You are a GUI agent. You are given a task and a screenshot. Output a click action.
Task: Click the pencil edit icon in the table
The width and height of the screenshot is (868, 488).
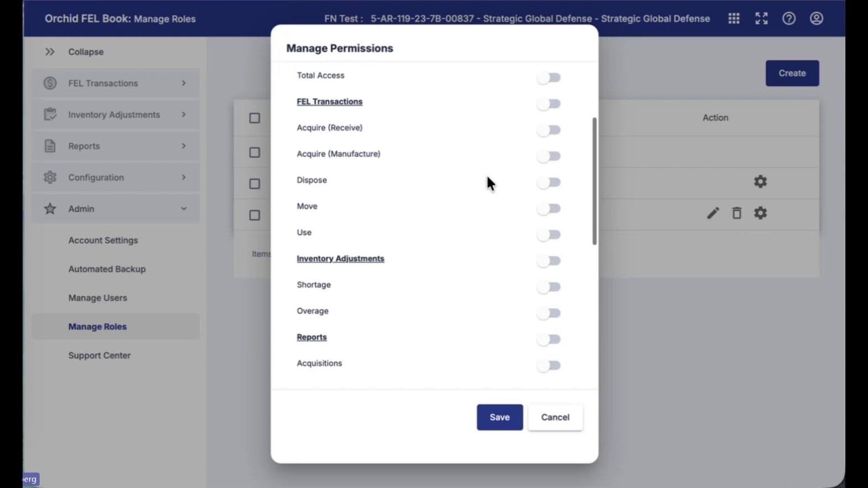click(713, 213)
